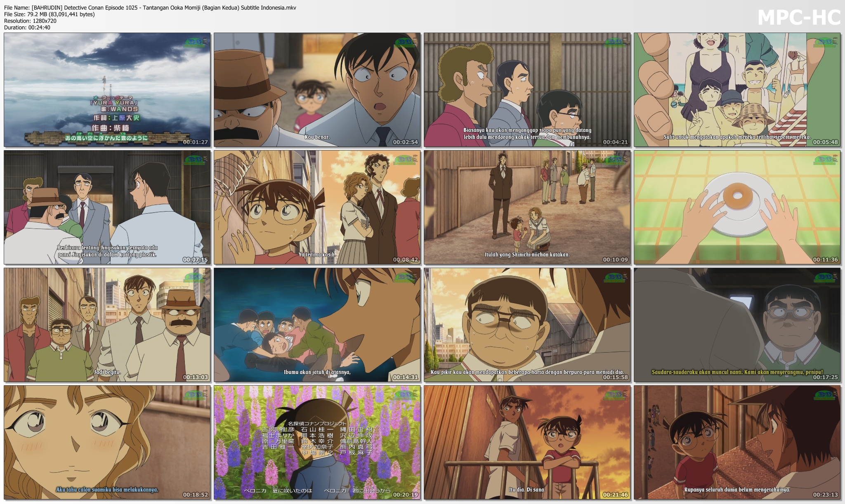Open the thumbnail at timestamp 00:10:09

pos(527,207)
